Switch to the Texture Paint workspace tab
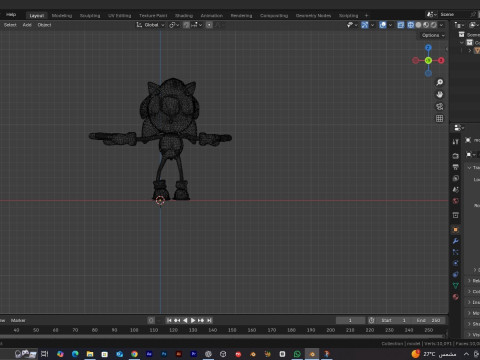This screenshot has width=480, height=360. [x=153, y=16]
